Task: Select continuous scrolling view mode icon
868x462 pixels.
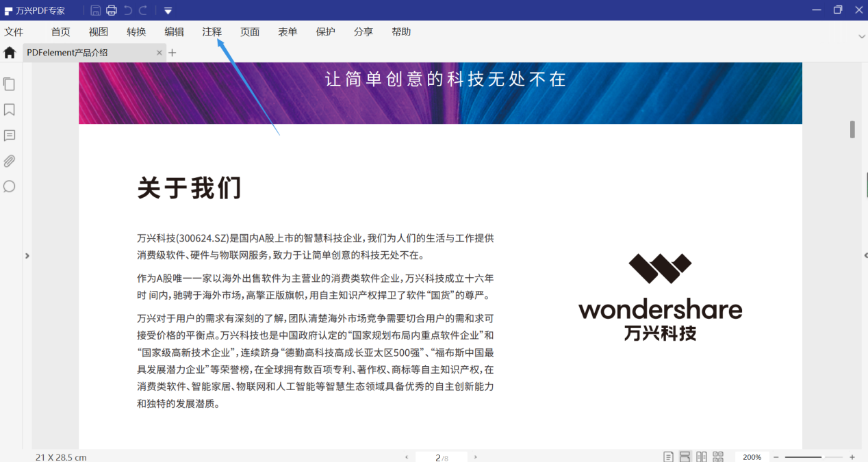Action: [685, 457]
